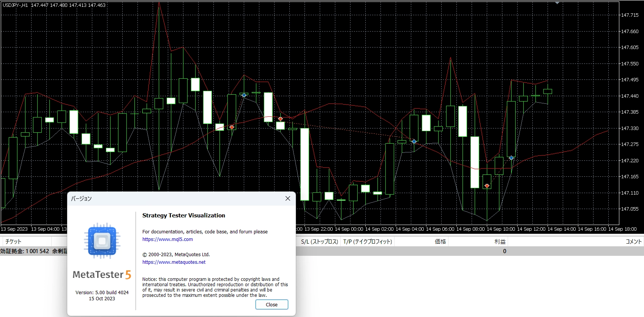Click the leftmost blue buy arrow on chart

[x=244, y=95]
